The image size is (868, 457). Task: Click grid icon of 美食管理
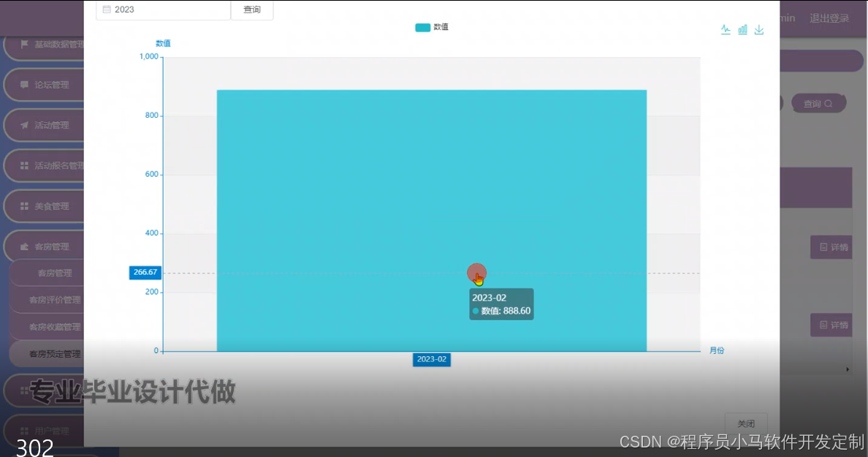click(x=24, y=206)
